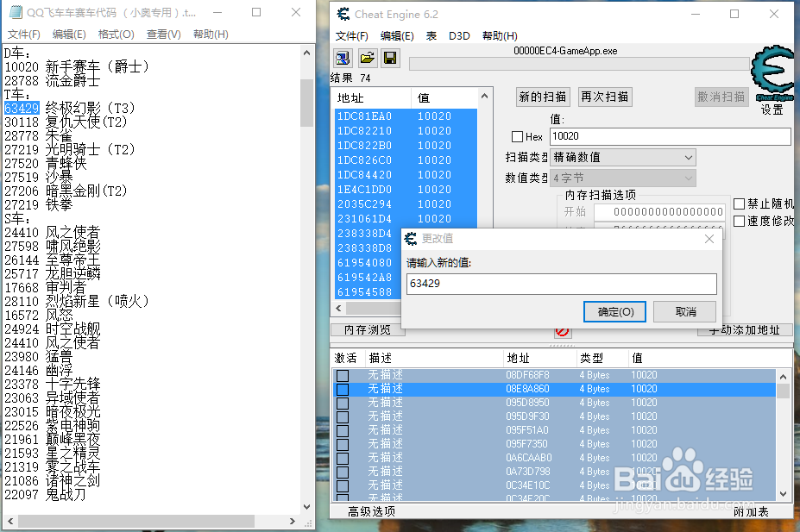800x532 pixels.
Task: Click the floppy disk save icon
Action: 390,58
